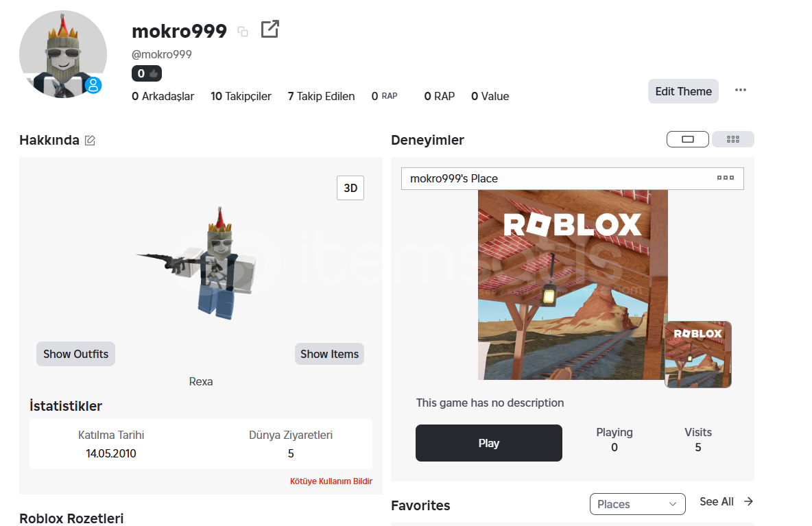Expand Show Items panel

tap(329, 354)
